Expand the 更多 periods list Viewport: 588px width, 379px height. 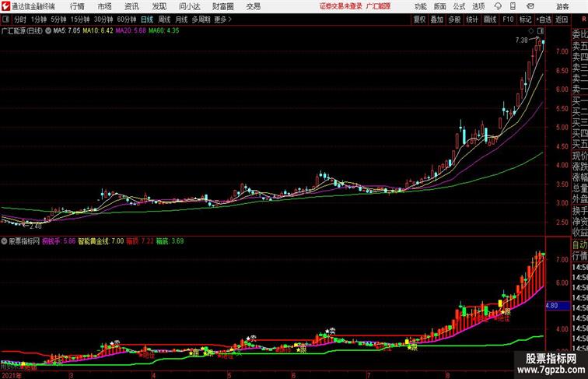tap(222, 19)
